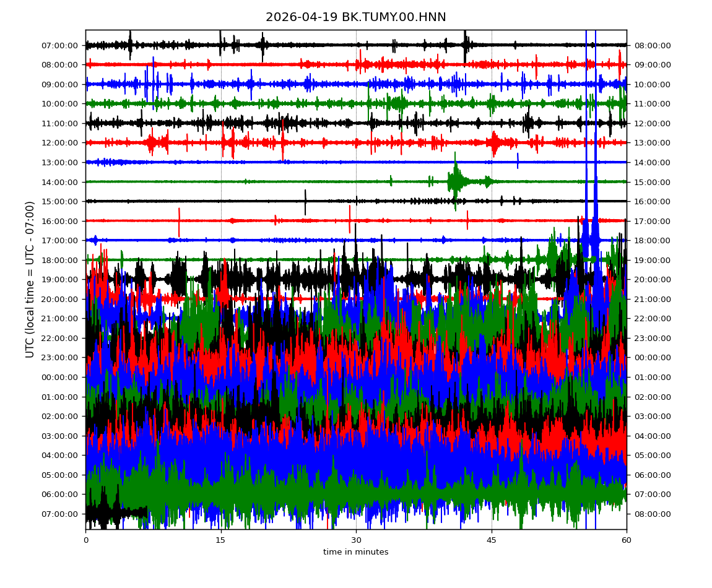Click the 05:00:00 label on right axis

651,456
